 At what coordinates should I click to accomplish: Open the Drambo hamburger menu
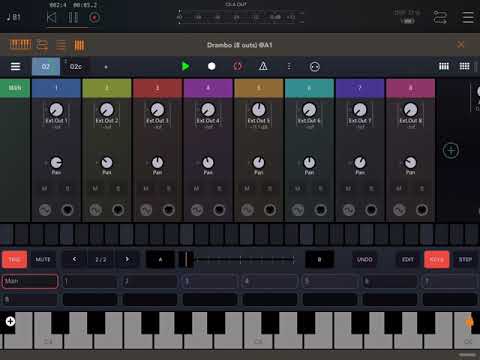tap(15, 66)
